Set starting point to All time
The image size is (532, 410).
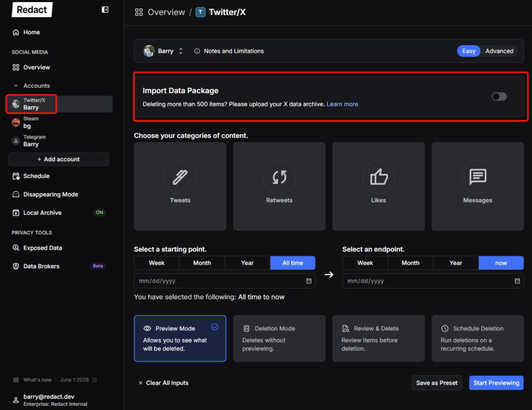point(293,263)
